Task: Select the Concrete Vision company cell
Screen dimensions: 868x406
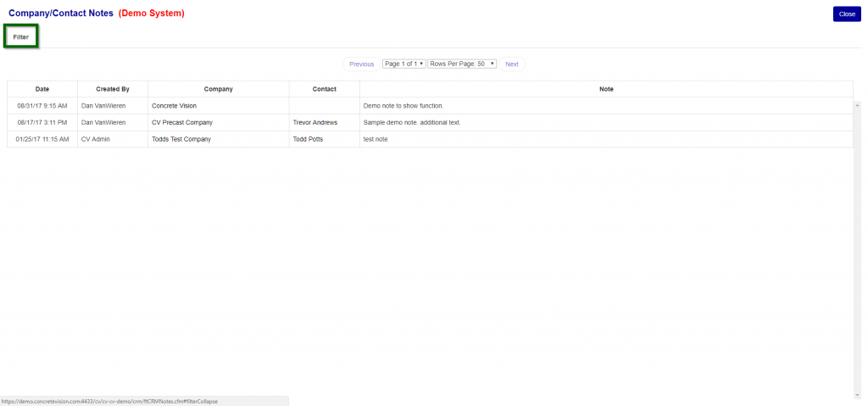Action: pos(218,106)
